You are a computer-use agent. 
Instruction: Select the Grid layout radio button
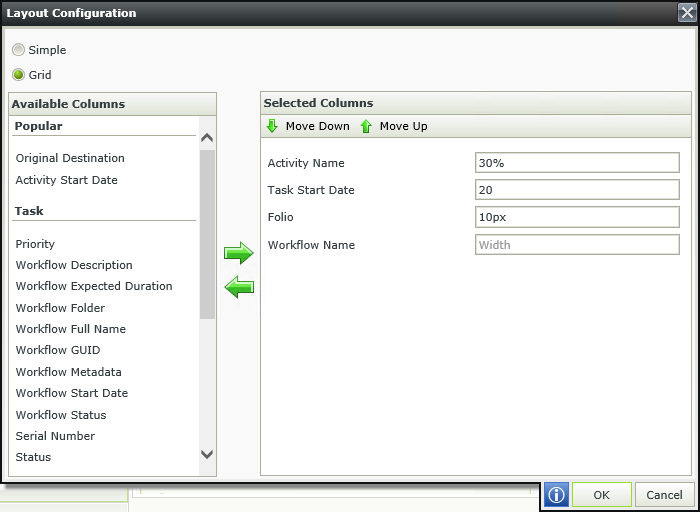(x=18, y=75)
